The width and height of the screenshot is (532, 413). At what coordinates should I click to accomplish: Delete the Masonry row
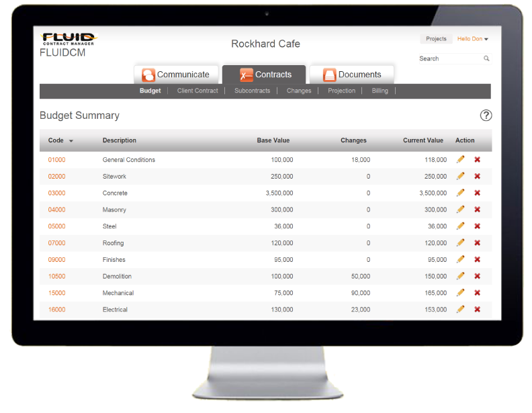coord(477,210)
